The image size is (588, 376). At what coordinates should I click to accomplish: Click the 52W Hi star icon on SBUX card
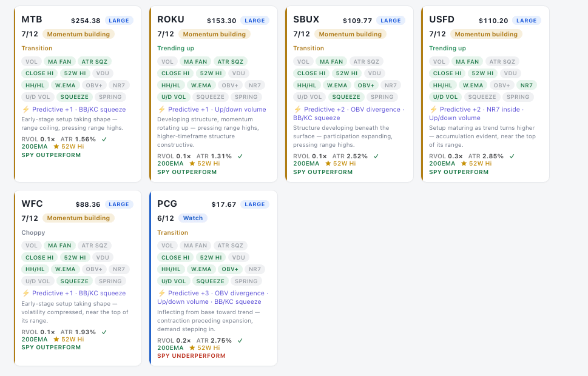point(328,164)
